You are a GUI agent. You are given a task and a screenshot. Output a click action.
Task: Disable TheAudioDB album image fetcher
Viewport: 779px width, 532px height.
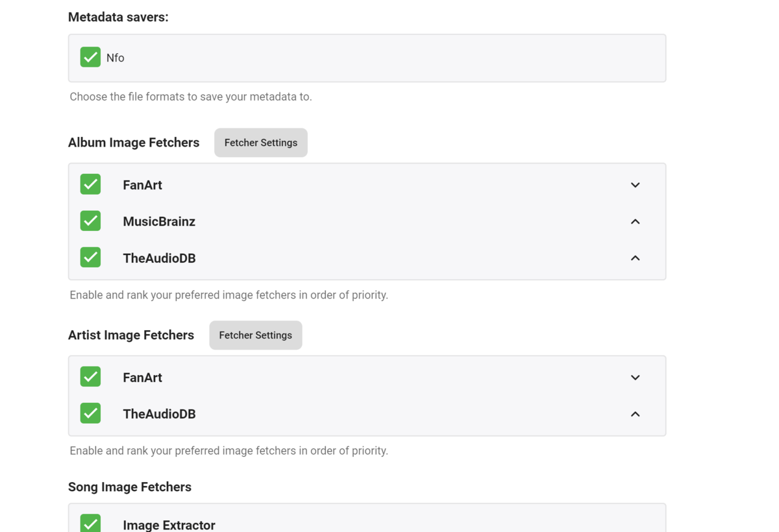(x=90, y=257)
